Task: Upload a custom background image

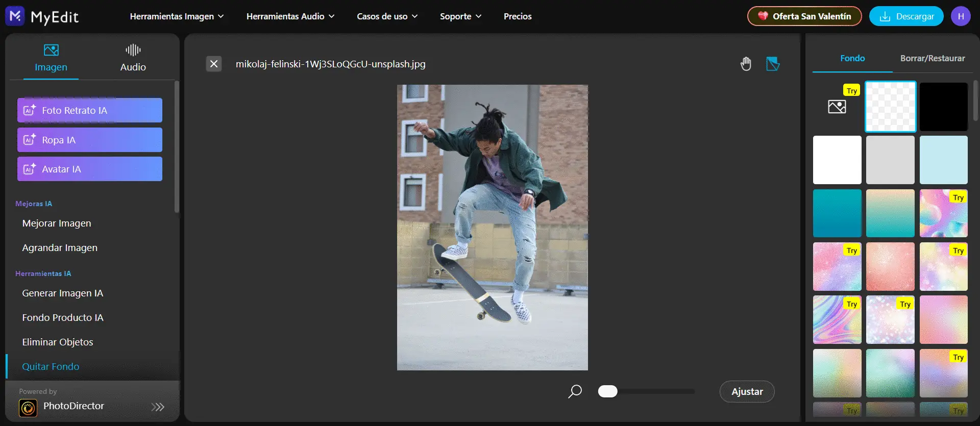Action: pos(837,107)
